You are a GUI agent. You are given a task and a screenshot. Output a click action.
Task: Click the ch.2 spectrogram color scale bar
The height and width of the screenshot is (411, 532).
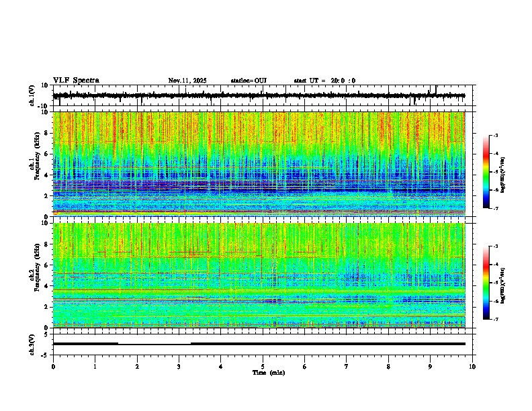[x=486, y=283]
